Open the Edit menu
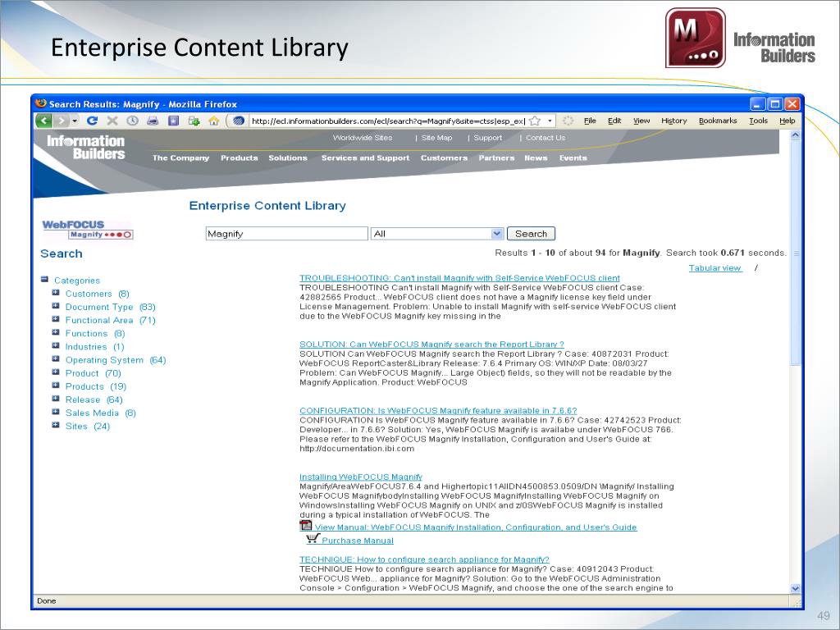Screen dimensions: 840x630 pyautogui.click(x=614, y=121)
